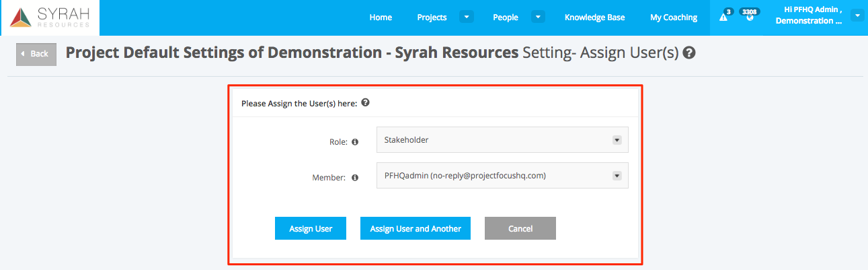Open the alerts warning icon with badge 3

[723, 18]
